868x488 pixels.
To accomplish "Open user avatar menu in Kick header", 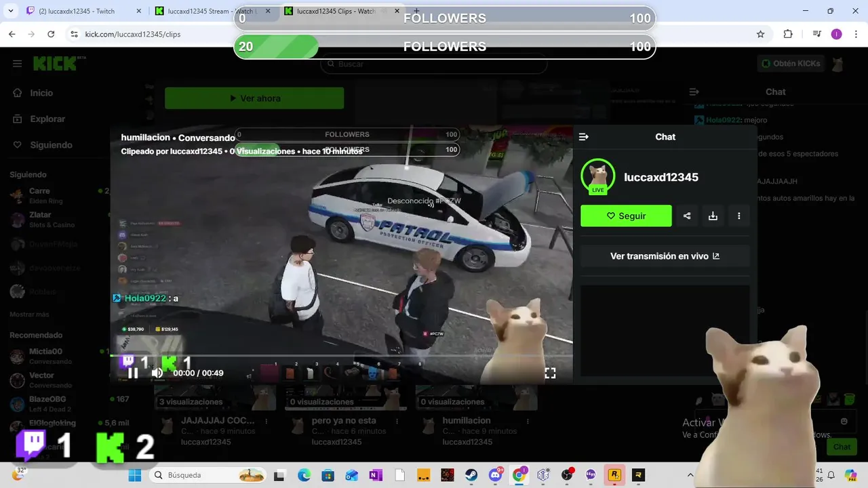I will pos(838,64).
